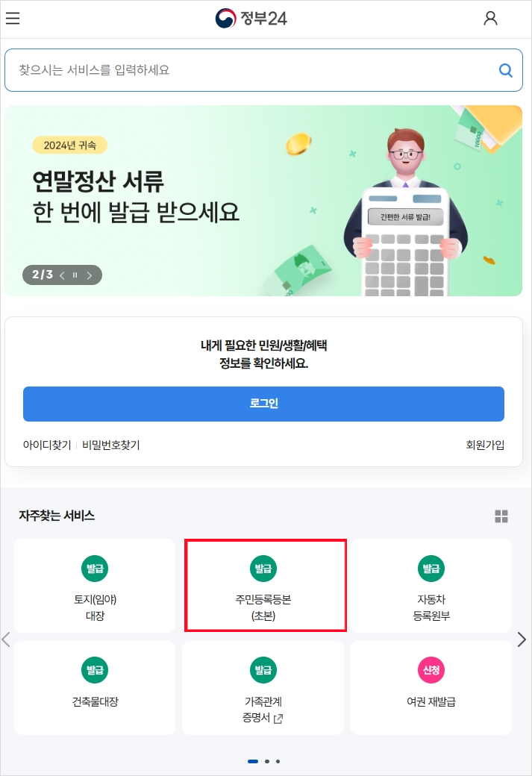Go to previous page of frequent services
This screenshot has width=532, height=776.
pos(6,639)
